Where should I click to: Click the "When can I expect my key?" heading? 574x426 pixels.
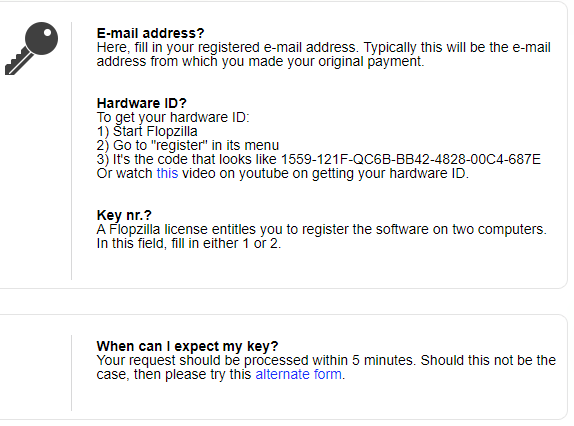(187, 346)
